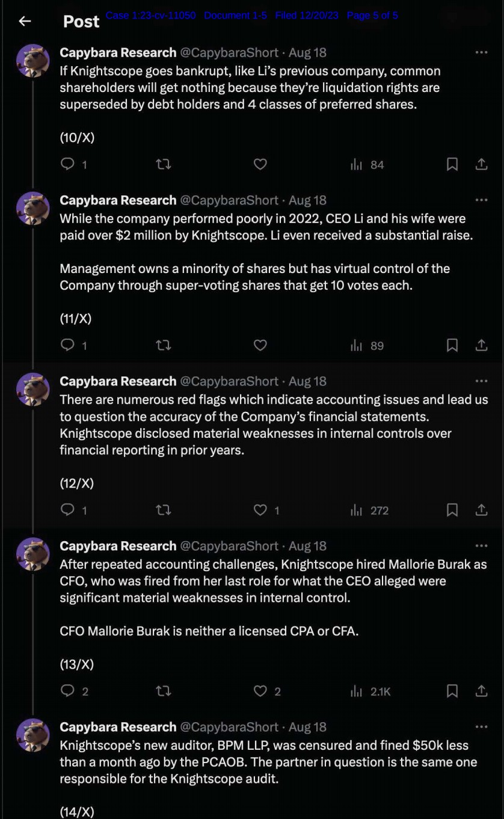Bookmark the (10/X) bankruptcy post
The height and width of the screenshot is (819, 504).
(452, 164)
